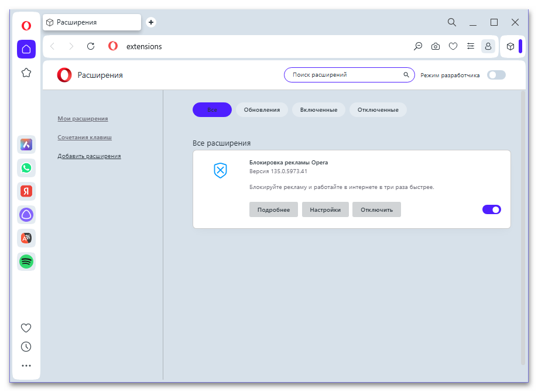Show Включенные extensions
Viewport: 538px width, 392px height.
click(318, 110)
